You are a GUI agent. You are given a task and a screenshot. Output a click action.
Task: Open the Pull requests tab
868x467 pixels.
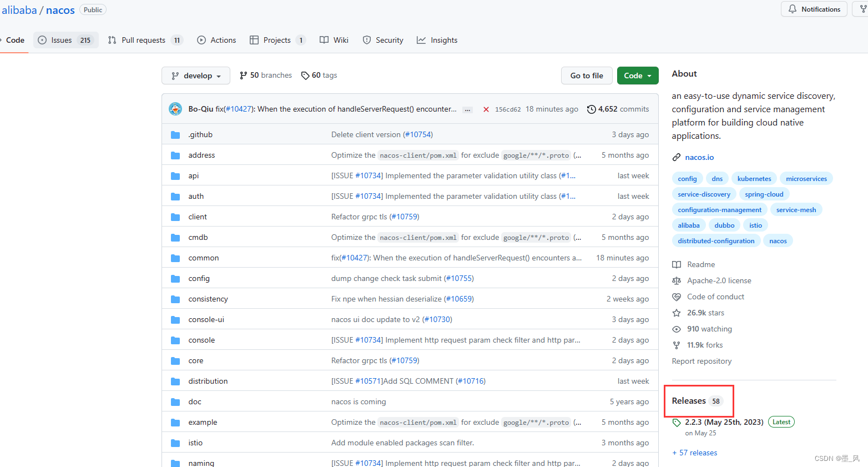145,40
